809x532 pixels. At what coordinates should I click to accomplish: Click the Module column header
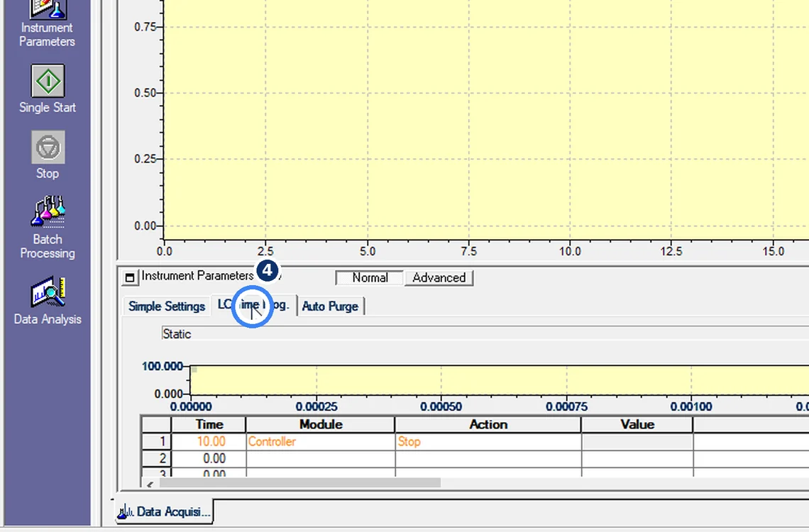coord(320,424)
